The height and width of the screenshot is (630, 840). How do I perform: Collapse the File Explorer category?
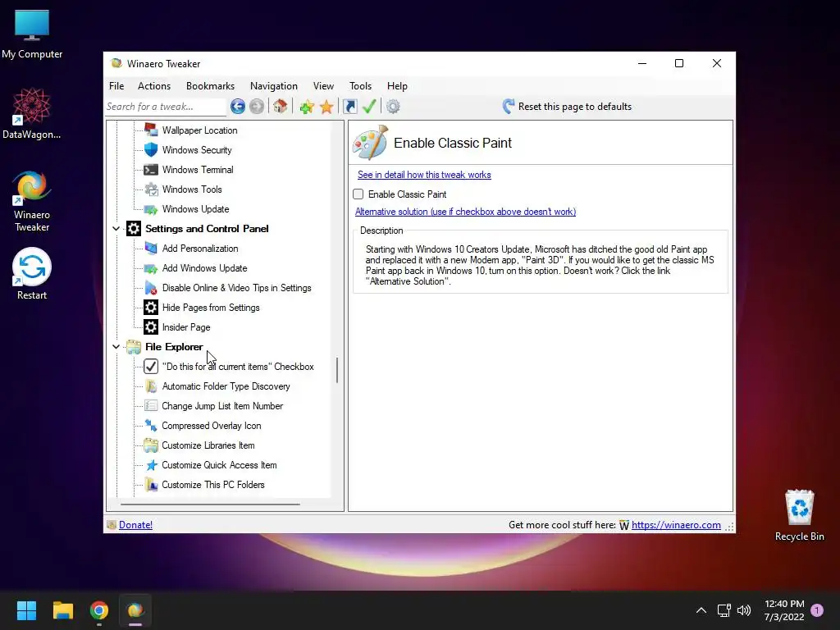pyautogui.click(x=116, y=347)
